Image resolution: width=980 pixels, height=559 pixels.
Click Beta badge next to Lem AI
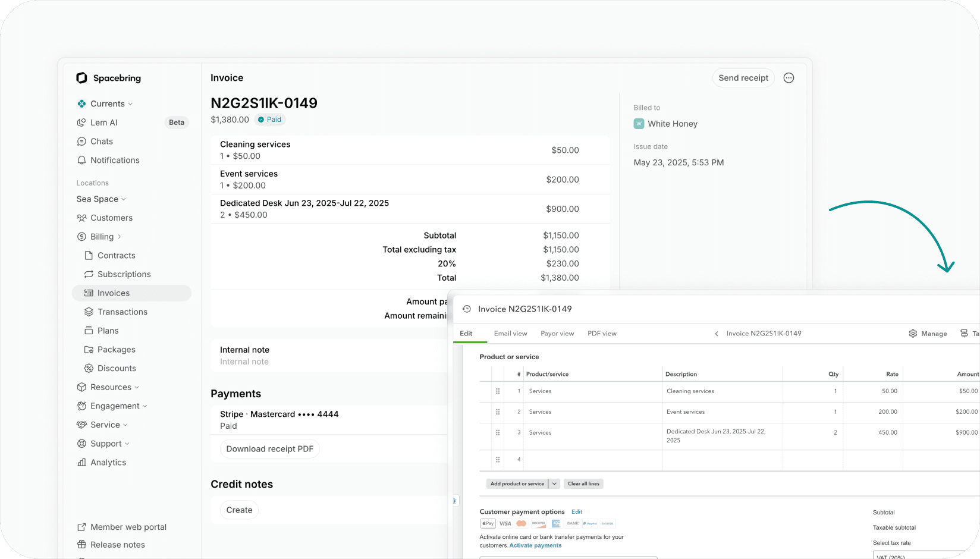point(177,123)
